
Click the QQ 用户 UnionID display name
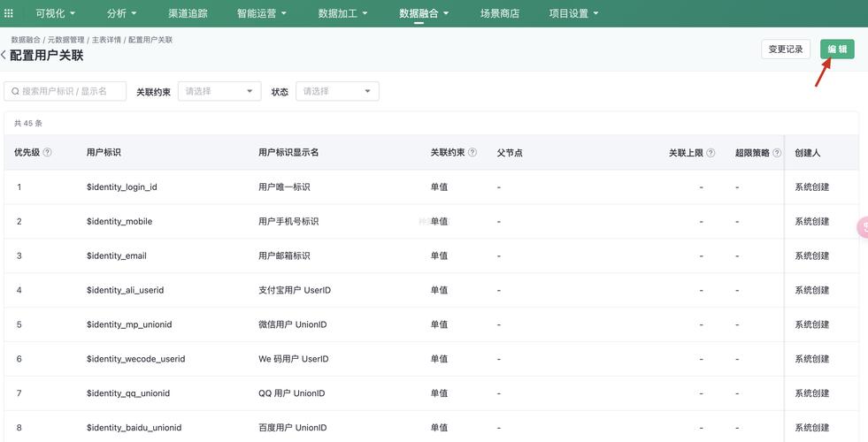tap(292, 392)
